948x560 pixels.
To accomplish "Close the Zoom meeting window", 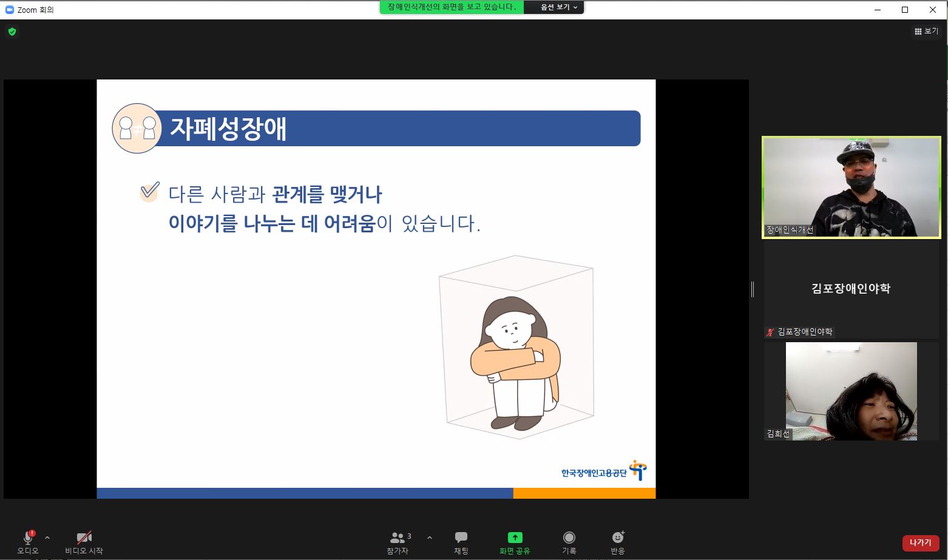I will [x=933, y=10].
